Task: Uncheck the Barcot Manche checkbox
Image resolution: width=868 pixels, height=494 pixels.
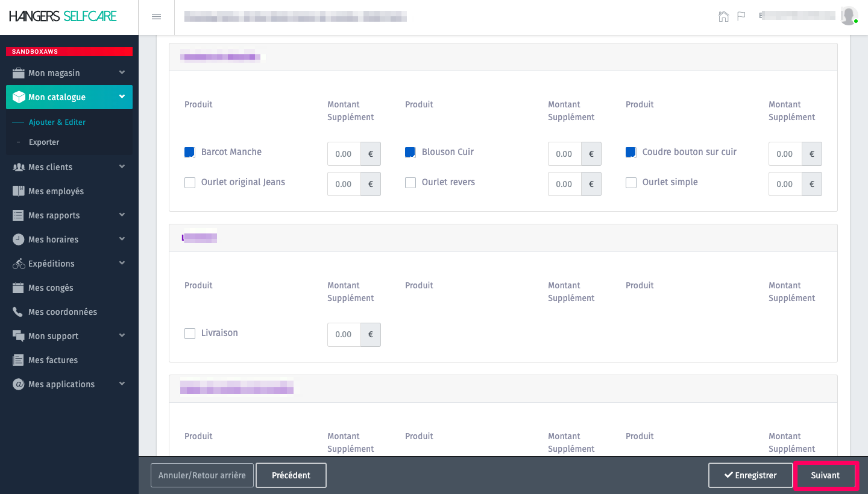Action: 190,153
